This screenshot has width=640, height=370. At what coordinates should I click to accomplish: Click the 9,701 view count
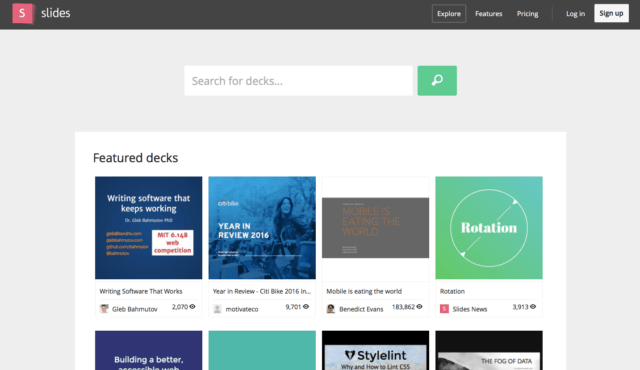(293, 307)
